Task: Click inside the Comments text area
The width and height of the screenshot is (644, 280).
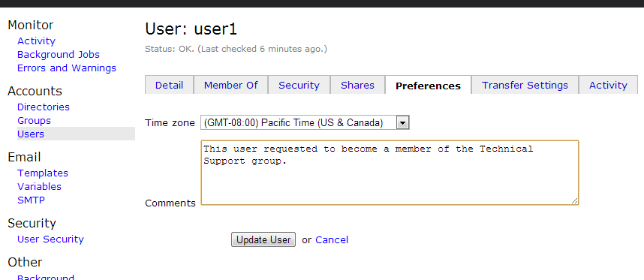Action: tap(390, 173)
